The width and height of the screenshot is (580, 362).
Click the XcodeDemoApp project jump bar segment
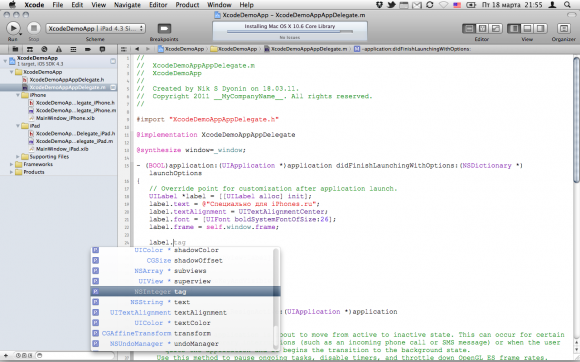pos(181,49)
